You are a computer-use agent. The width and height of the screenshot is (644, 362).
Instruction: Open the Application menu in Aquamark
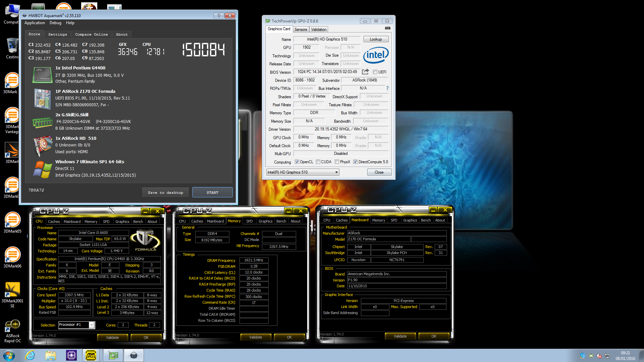point(35,23)
